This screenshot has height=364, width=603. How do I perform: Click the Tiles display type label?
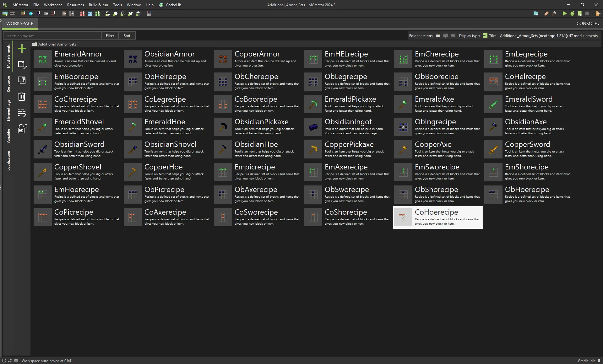[x=492, y=36]
